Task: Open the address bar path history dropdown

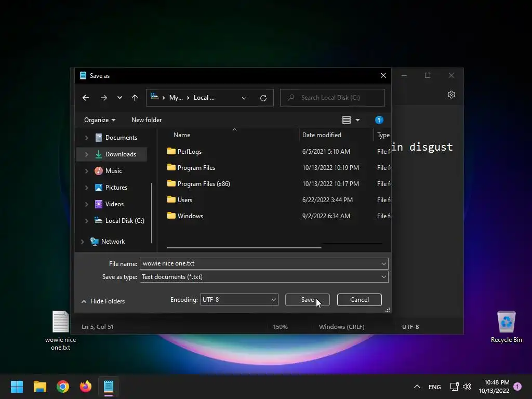Action: pos(244,98)
